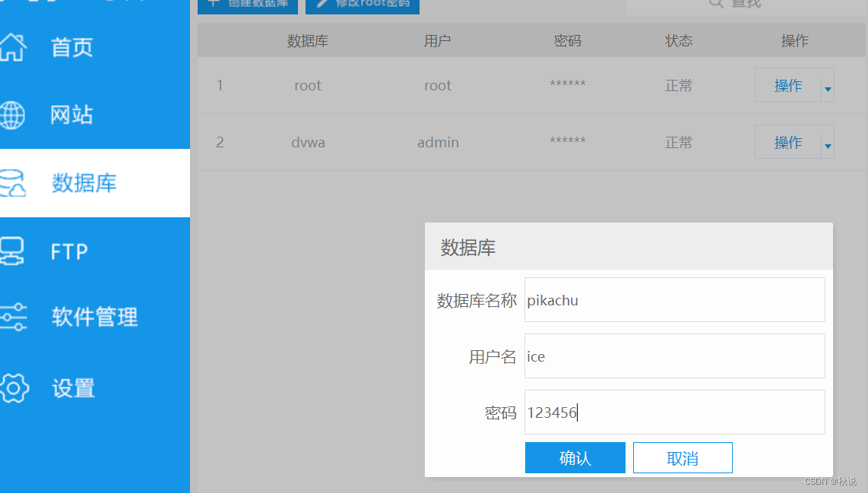This screenshot has height=493, width=868.
Task: Click the 数据库 dialog title
Action: [467, 248]
